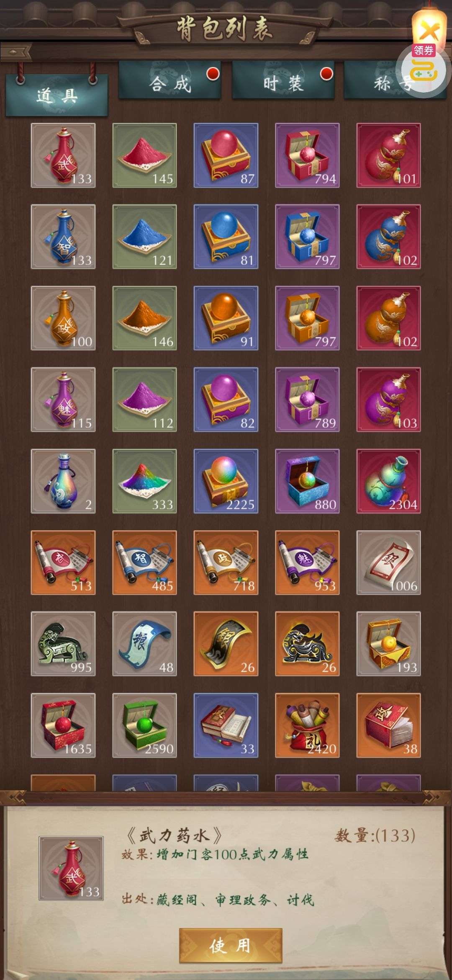Screen dimensions: 452x980
Task: Select the 道具 hanging tab
Action: point(56,95)
